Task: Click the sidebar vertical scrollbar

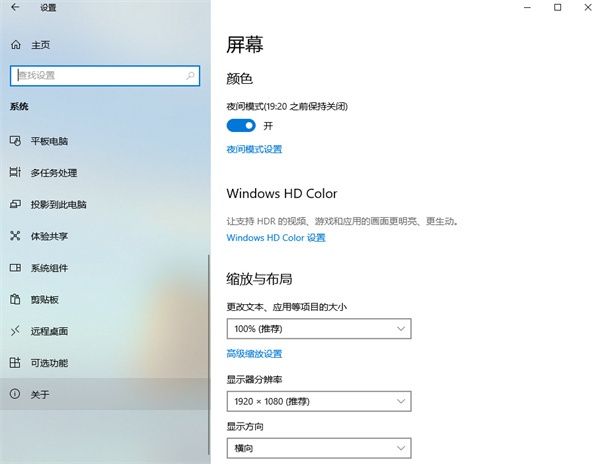Action: (x=209, y=354)
